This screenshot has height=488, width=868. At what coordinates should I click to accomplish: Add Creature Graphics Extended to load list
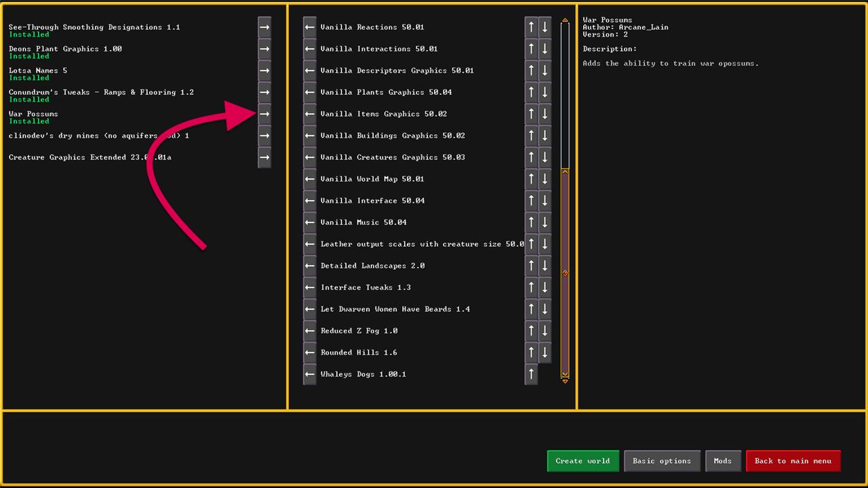point(264,157)
